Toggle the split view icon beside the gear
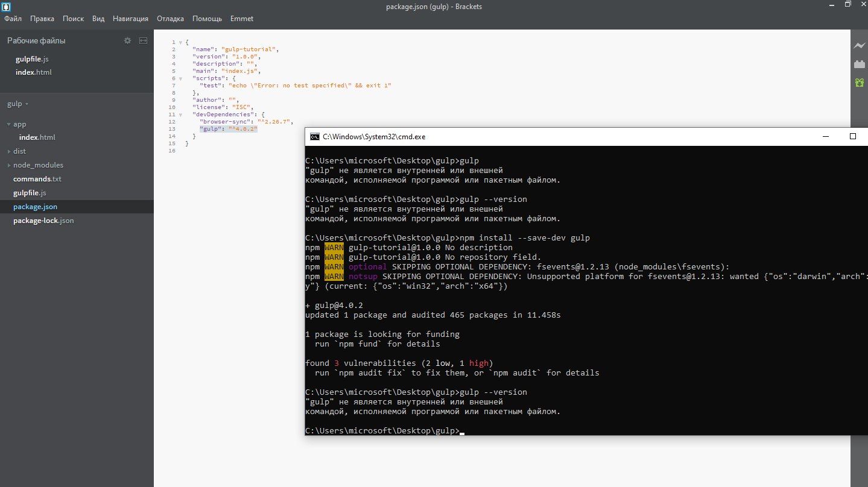Image resolution: width=868 pixels, height=487 pixels. point(143,40)
